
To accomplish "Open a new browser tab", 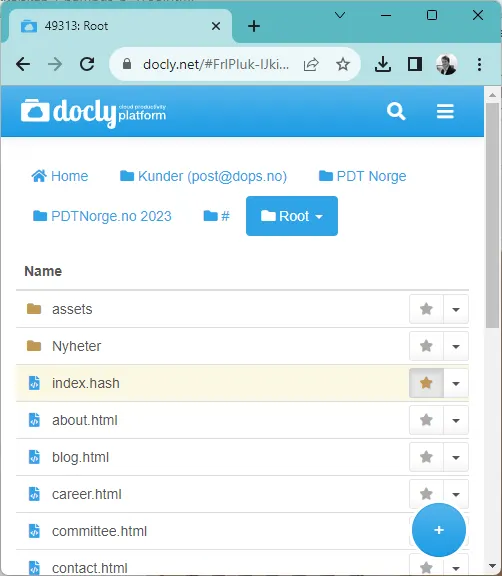I will point(254,26).
